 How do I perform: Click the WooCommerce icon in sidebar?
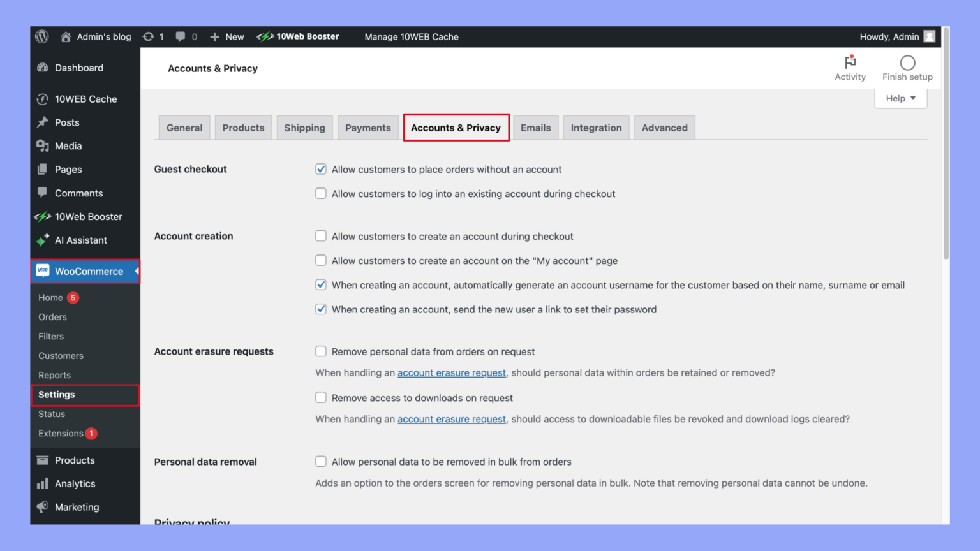pos(43,270)
